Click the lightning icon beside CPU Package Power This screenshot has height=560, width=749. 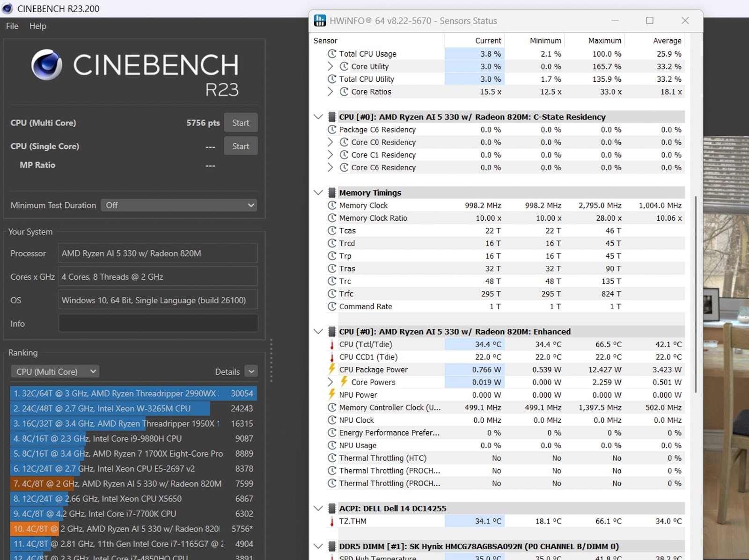(x=332, y=370)
